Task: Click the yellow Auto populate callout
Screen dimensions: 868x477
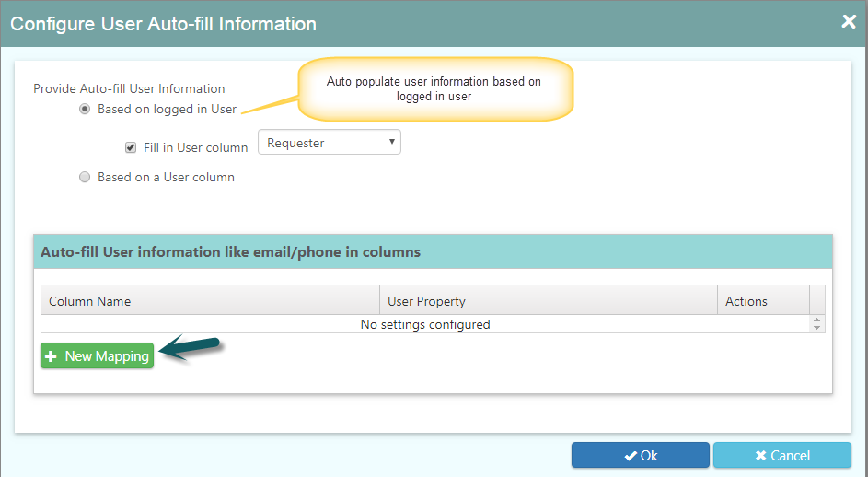Action: (x=435, y=88)
